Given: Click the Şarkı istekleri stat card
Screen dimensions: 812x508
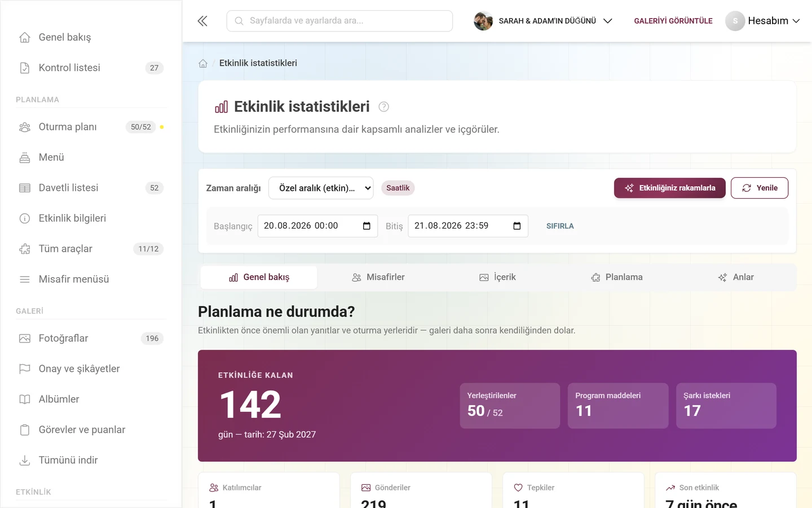Looking at the screenshot, I should [x=726, y=406].
